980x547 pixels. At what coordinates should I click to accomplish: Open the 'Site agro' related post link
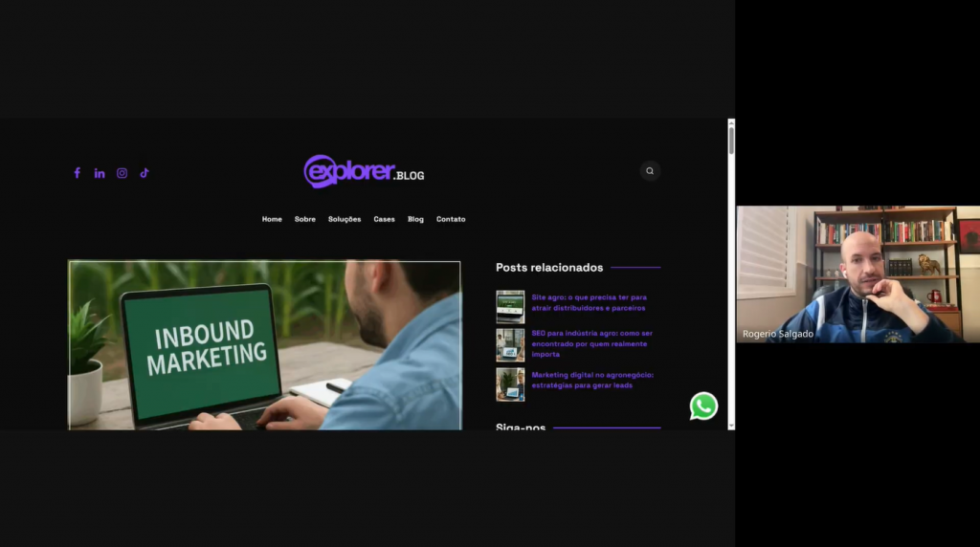(x=589, y=302)
